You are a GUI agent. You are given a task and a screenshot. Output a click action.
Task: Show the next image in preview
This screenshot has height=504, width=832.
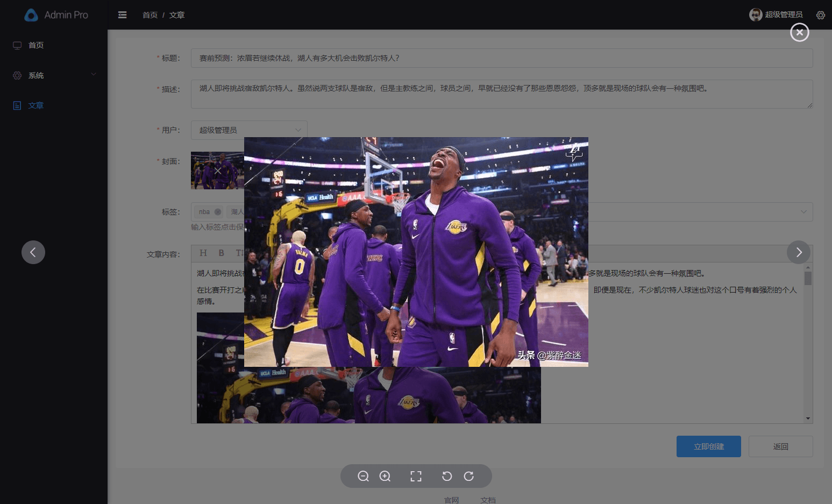pyautogui.click(x=799, y=252)
